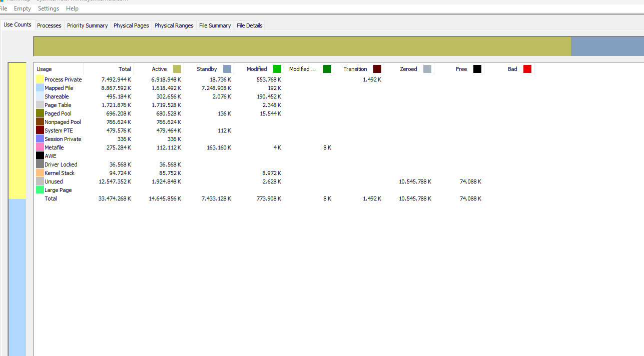Image resolution: width=644 pixels, height=356 pixels.
Task: Click the Bad column header
Action: pos(509,69)
